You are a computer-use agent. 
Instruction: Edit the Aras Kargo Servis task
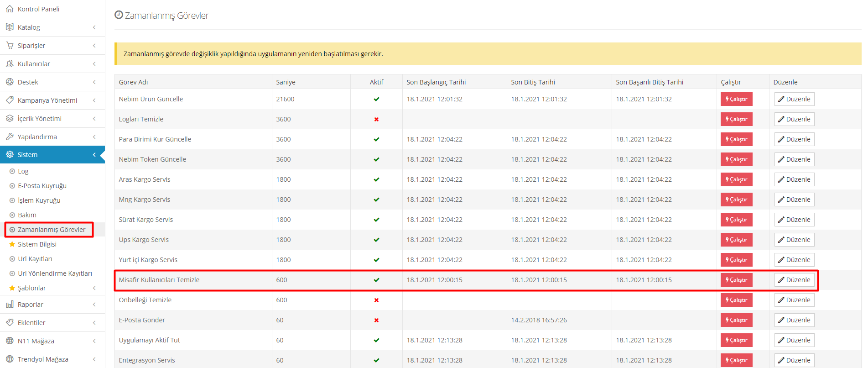(794, 179)
